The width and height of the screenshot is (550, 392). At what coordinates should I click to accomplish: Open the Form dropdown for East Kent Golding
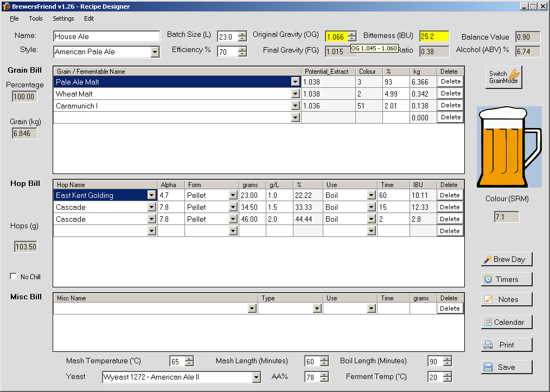pos(233,195)
